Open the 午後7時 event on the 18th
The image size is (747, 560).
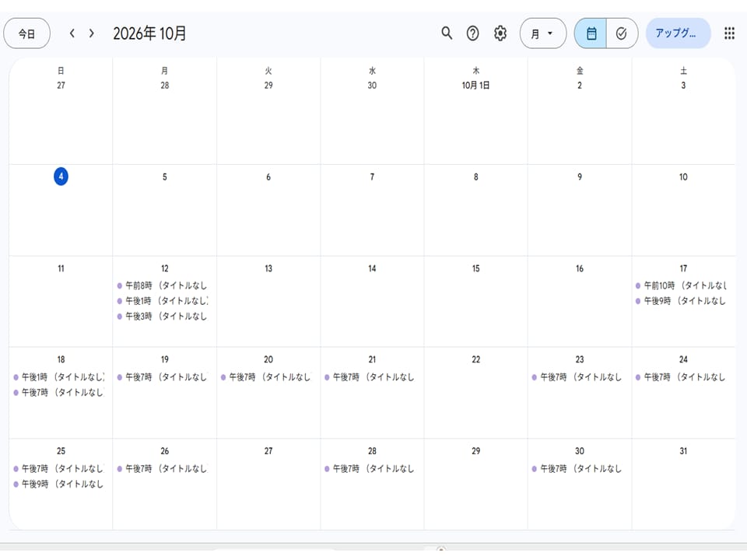(59, 392)
